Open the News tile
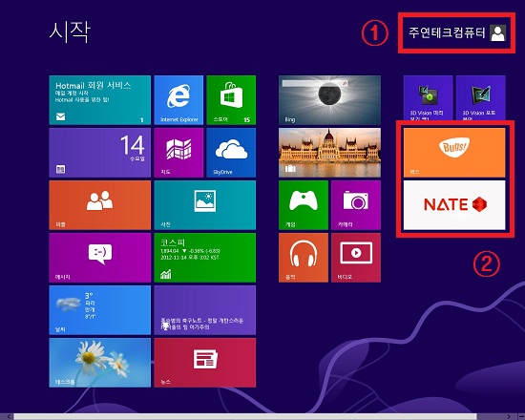Viewport: 525px width, 420px height. (205, 363)
